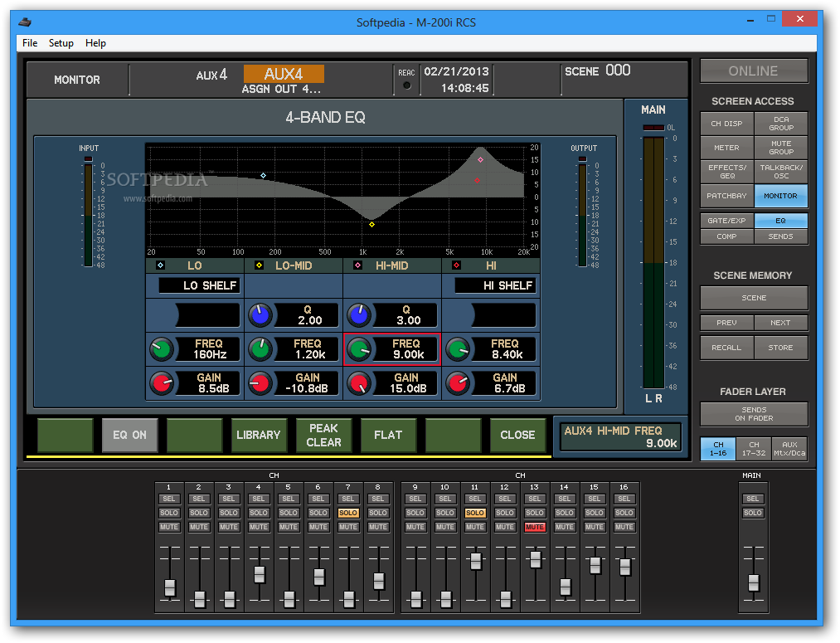Open the PATCHBAY screen
This screenshot has height=643, width=840.
click(x=727, y=196)
